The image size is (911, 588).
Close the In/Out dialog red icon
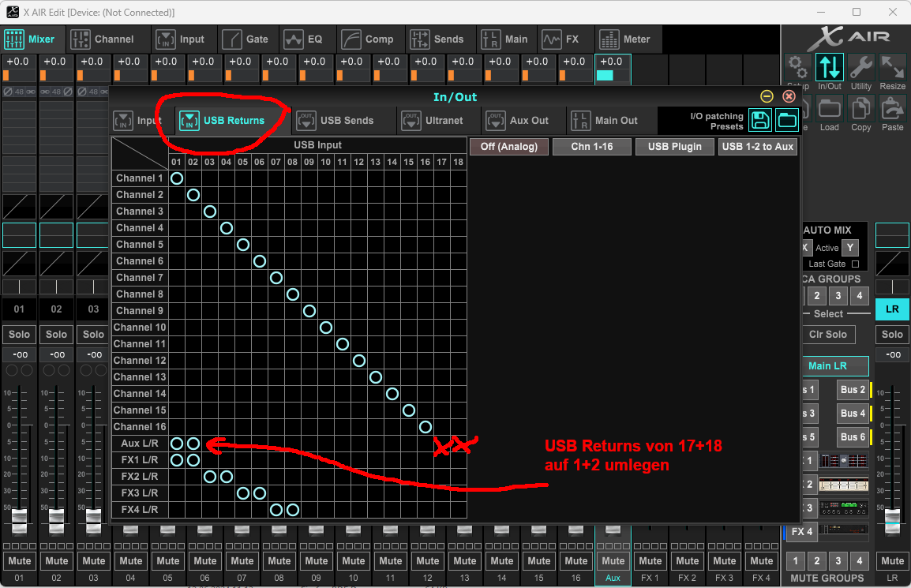(x=789, y=96)
